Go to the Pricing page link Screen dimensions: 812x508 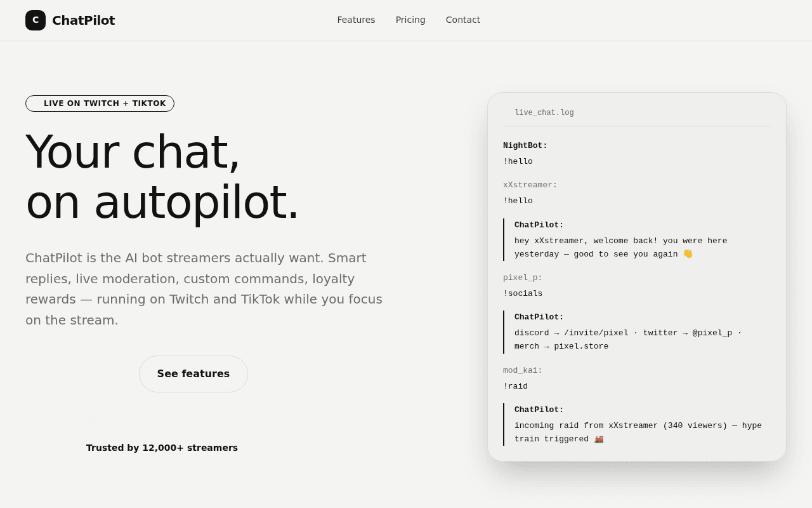[x=410, y=20]
